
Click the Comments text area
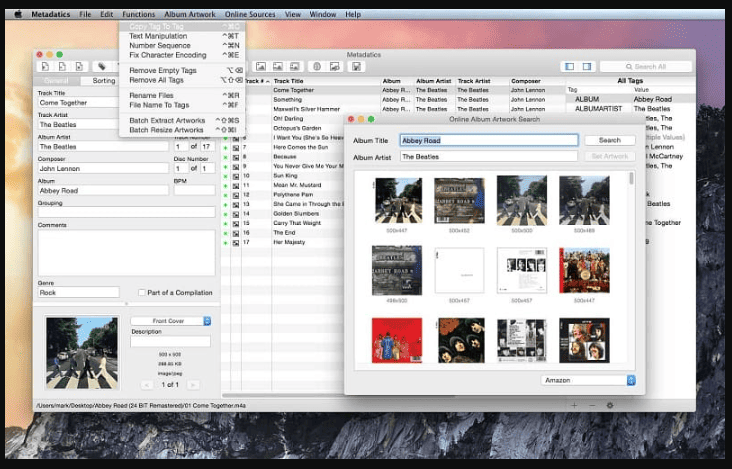click(x=127, y=252)
